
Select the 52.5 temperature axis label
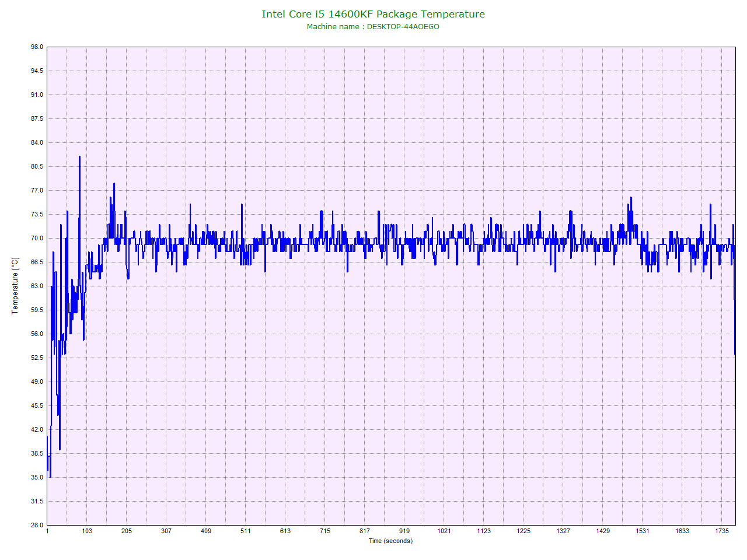[37, 358]
